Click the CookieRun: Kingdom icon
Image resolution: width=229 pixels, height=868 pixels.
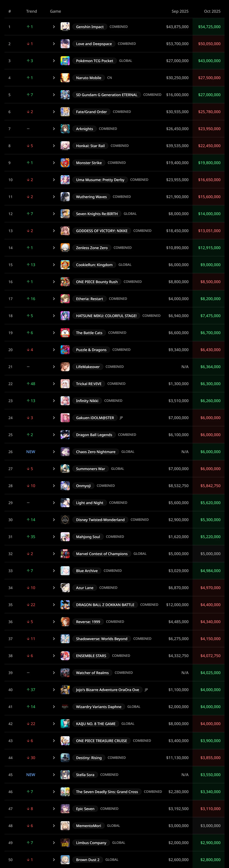(65, 265)
